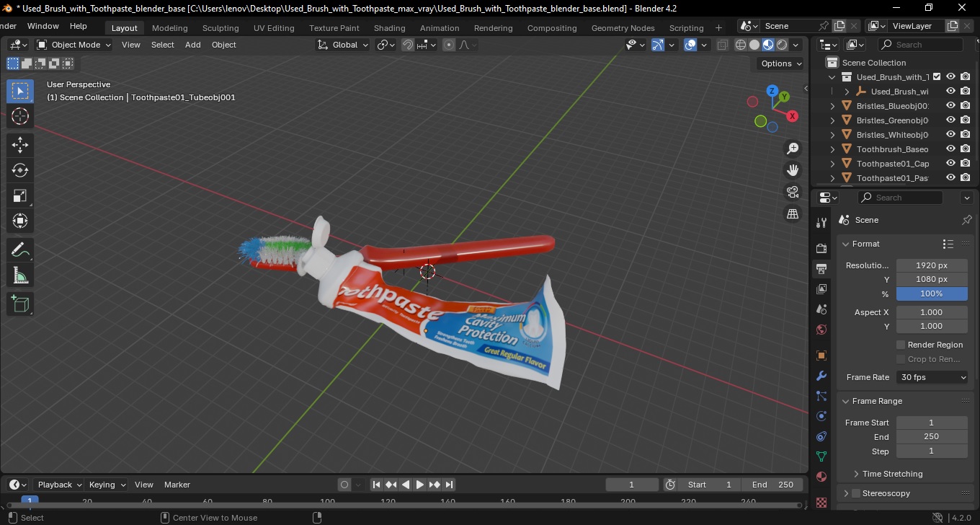Image resolution: width=980 pixels, height=525 pixels.
Task: Open the Output properties tab
Action: tap(821, 269)
